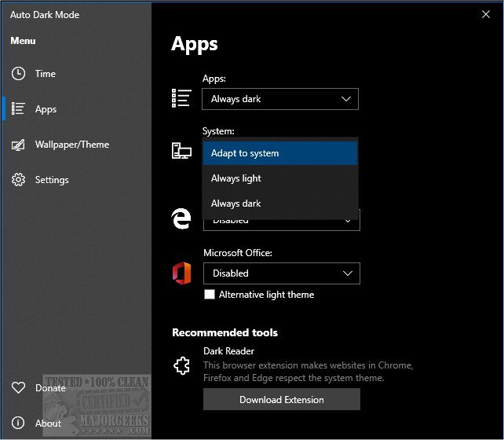This screenshot has width=504, height=440.
Task: Open the Microsoft Office Disabled dropdown
Action: point(282,273)
